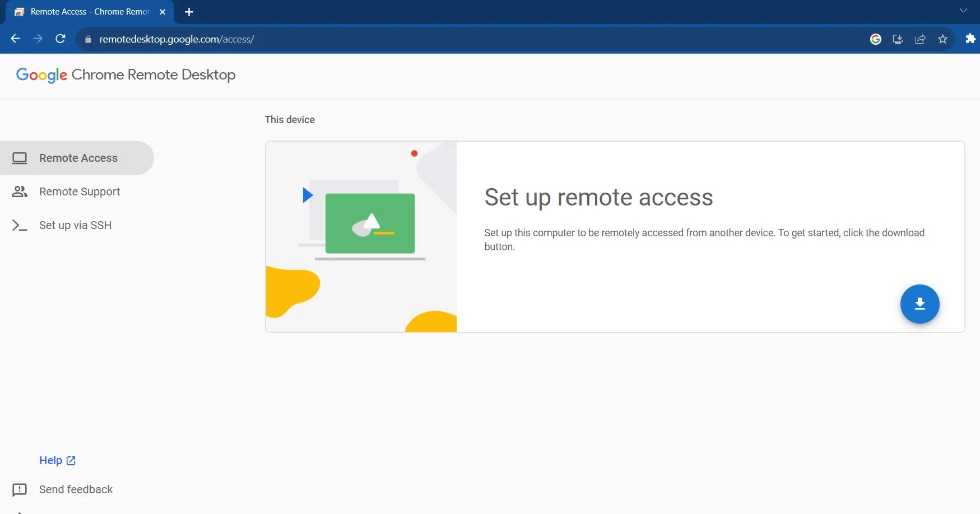The height and width of the screenshot is (514, 980).
Task: Click the Set up remote access heading
Action: tap(598, 197)
